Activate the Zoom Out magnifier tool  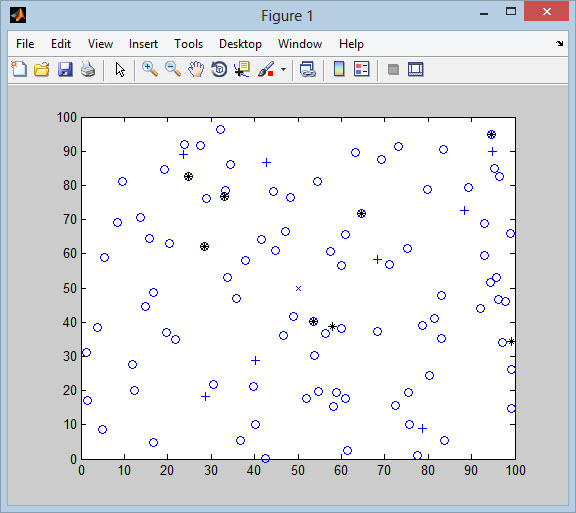click(173, 69)
